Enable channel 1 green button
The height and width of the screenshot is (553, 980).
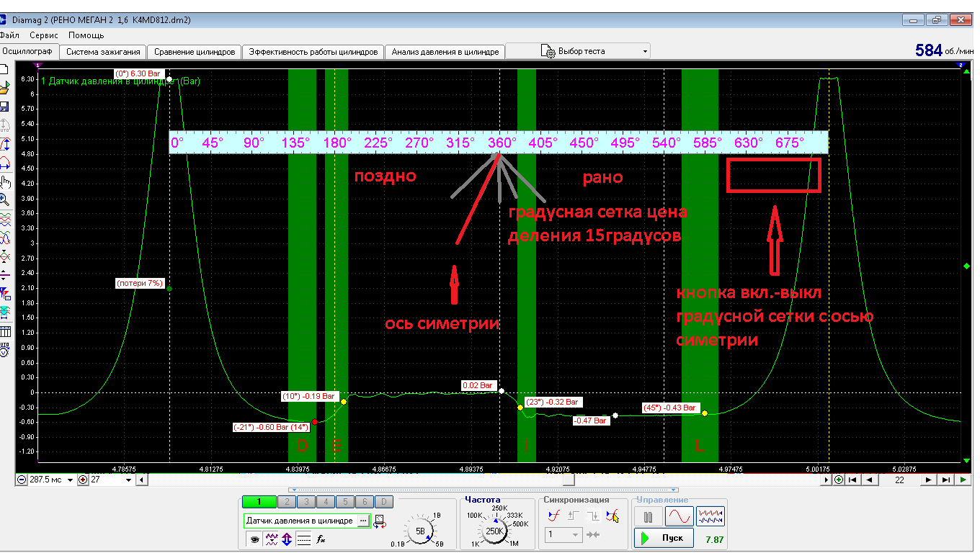259,502
